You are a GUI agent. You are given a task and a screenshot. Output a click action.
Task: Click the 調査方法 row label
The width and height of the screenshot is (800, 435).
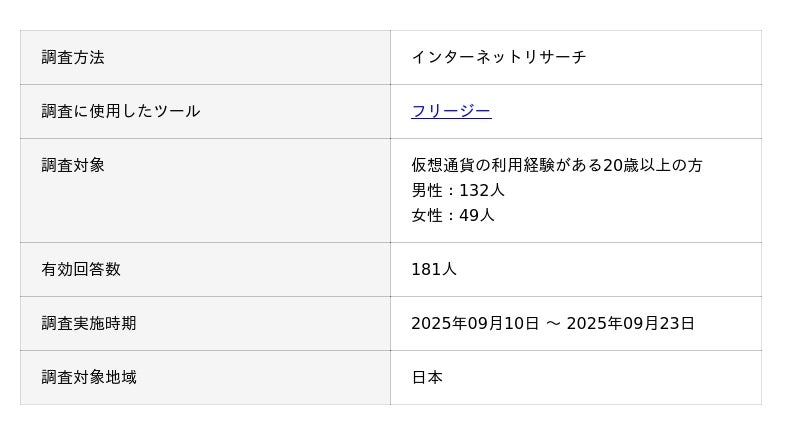(73, 57)
